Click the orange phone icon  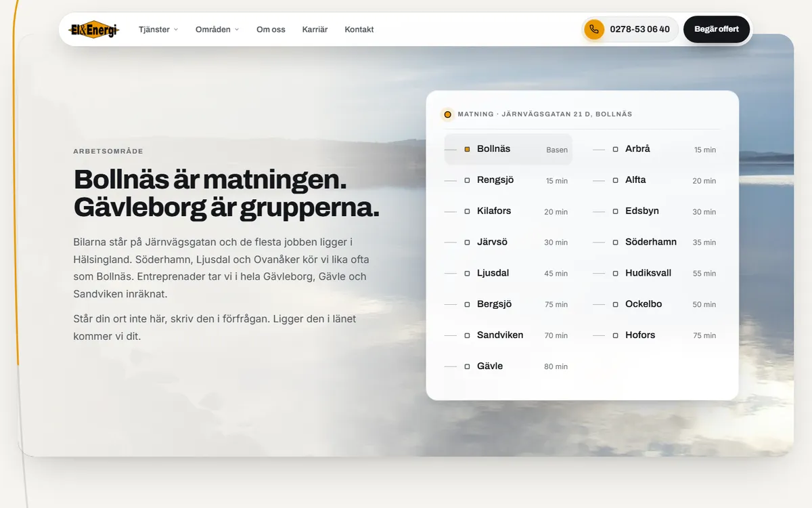point(594,29)
